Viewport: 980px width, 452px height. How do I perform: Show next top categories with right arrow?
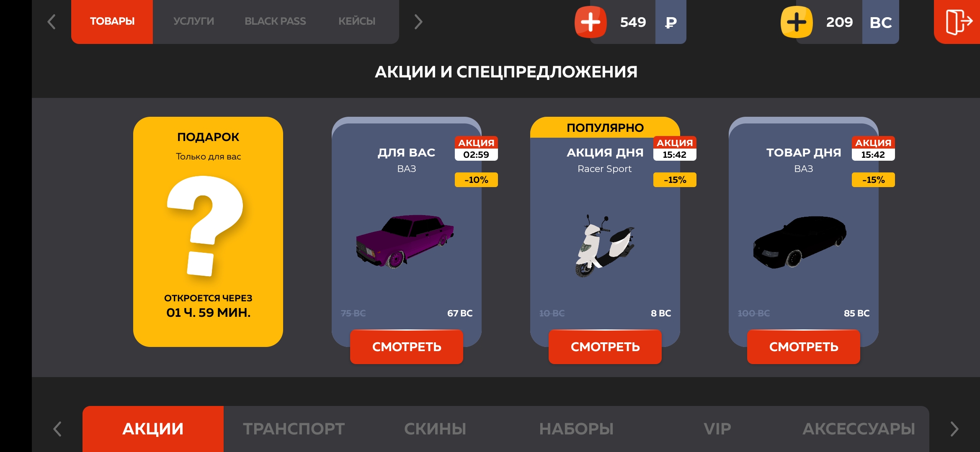[x=418, y=22]
